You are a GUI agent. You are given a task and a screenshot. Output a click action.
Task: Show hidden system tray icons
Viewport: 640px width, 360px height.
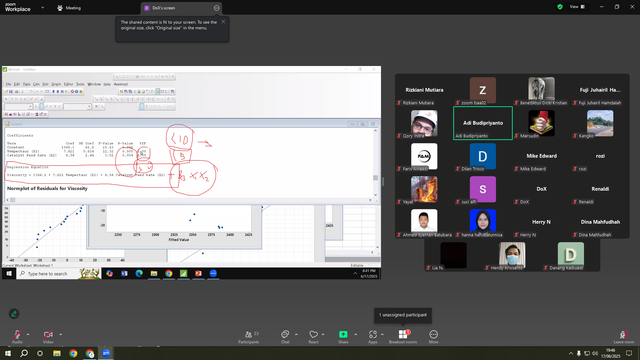pos(571,353)
